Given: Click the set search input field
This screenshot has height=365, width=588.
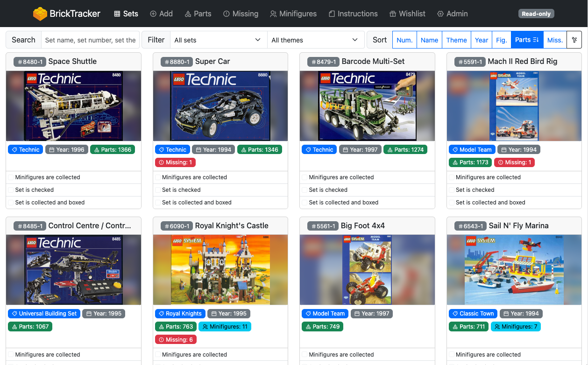Looking at the screenshot, I should pyautogui.click(x=91, y=40).
